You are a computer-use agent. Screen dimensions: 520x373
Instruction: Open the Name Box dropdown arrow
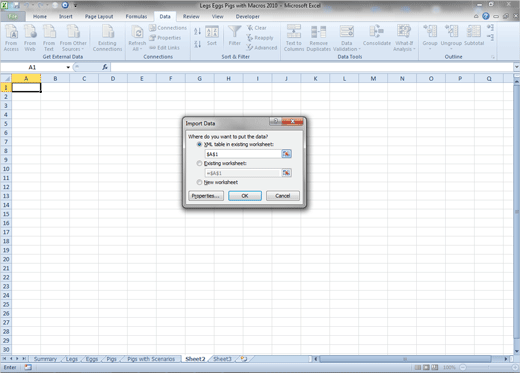coord(68,67)
